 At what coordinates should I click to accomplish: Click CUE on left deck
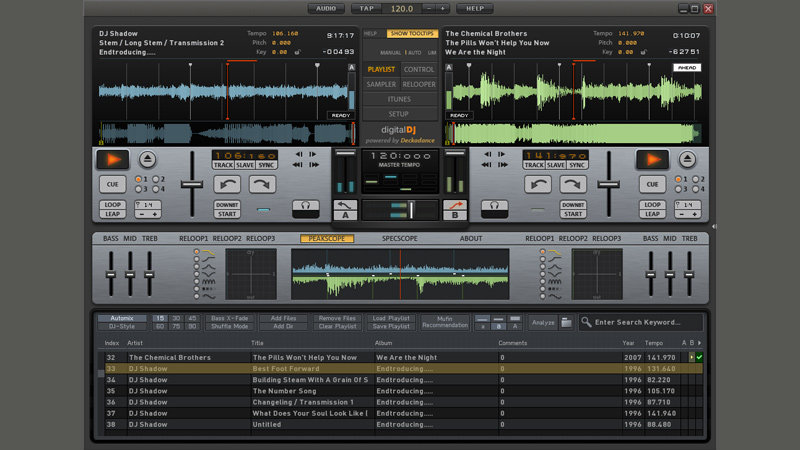pos(112,184)
